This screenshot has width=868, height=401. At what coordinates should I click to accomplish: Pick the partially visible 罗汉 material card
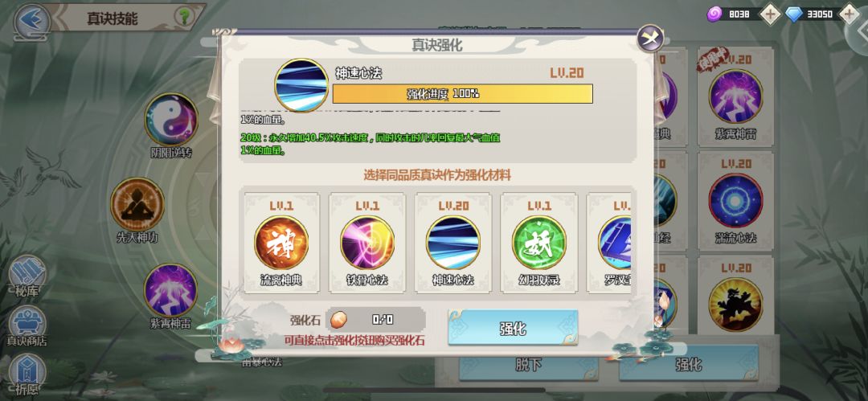tap(609, 242)
